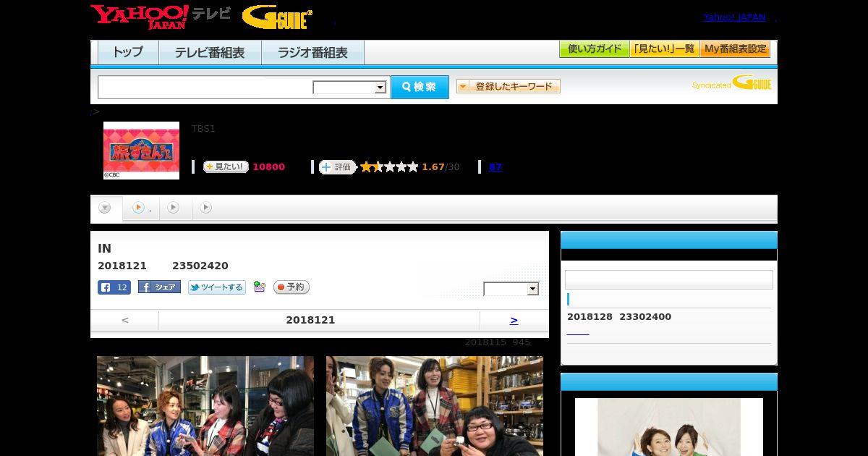868x456 pixels.
Task: Go to previous date with < arrow
Action: tap(125, 320)
